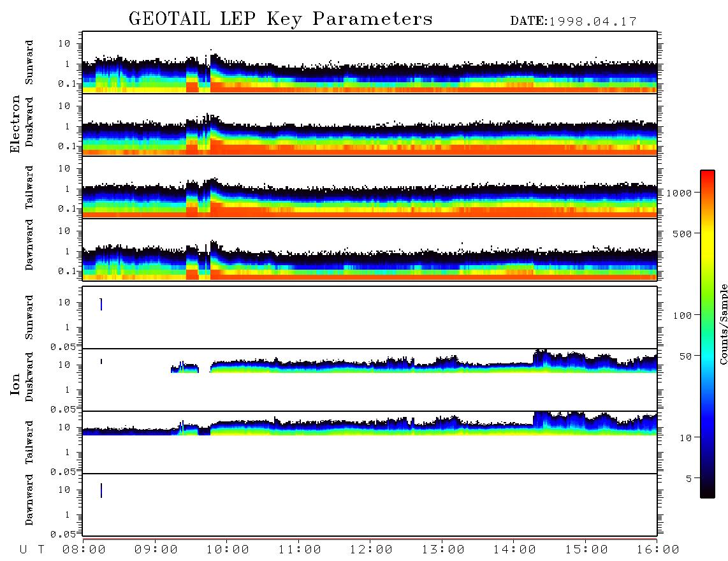Click the Ion Tailward spectrogram band
Image resolution: width=728 pixels, height=561 pixels.
coord(370,423)
